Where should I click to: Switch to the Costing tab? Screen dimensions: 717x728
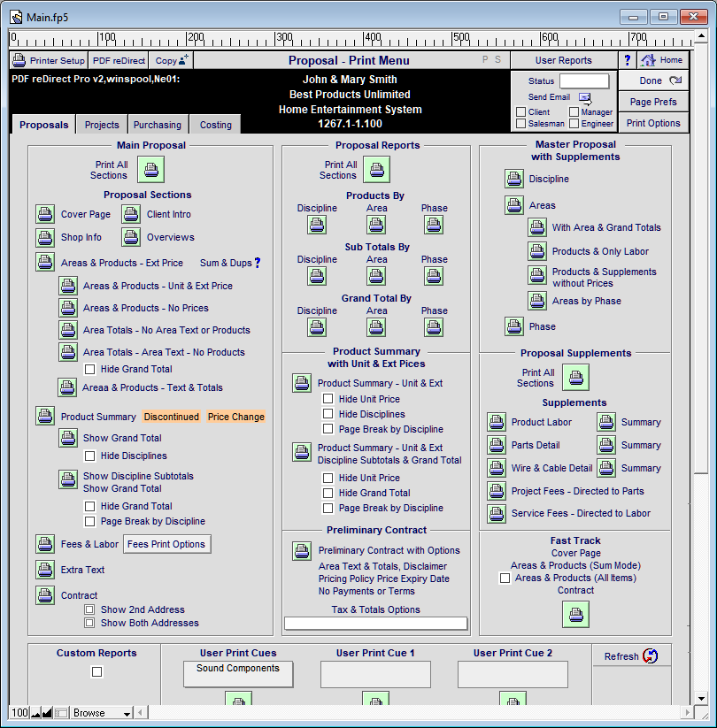(216, 125)
